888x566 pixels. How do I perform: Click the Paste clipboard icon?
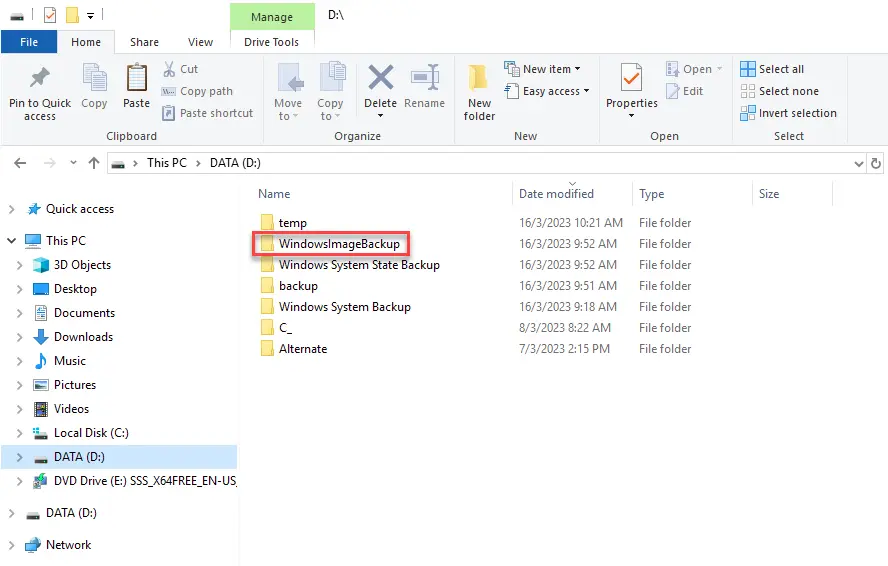[136, 79]
